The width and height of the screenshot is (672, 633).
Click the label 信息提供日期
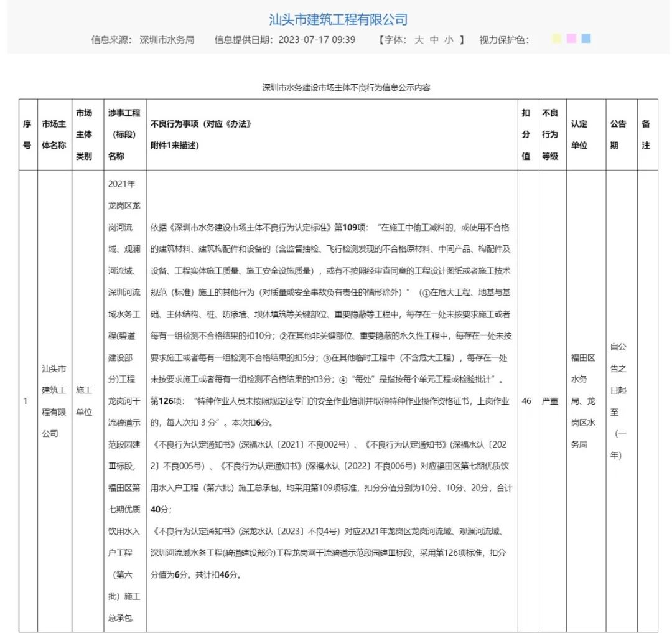tap(245, 40)
